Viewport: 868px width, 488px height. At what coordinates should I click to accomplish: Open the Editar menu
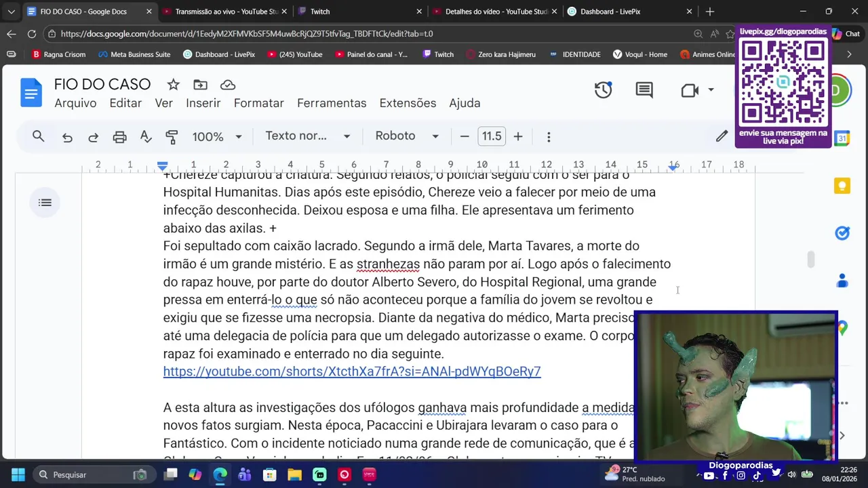(x=125, y=103)
